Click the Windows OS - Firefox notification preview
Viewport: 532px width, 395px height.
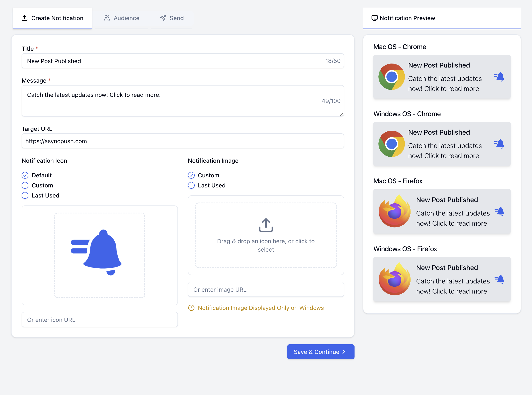pos(441,280)
